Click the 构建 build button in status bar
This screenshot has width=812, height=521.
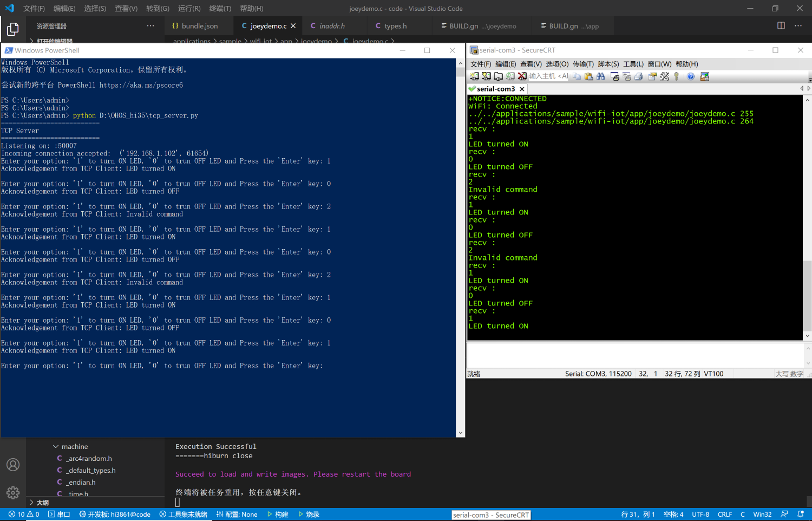click(x=278, y=515)
